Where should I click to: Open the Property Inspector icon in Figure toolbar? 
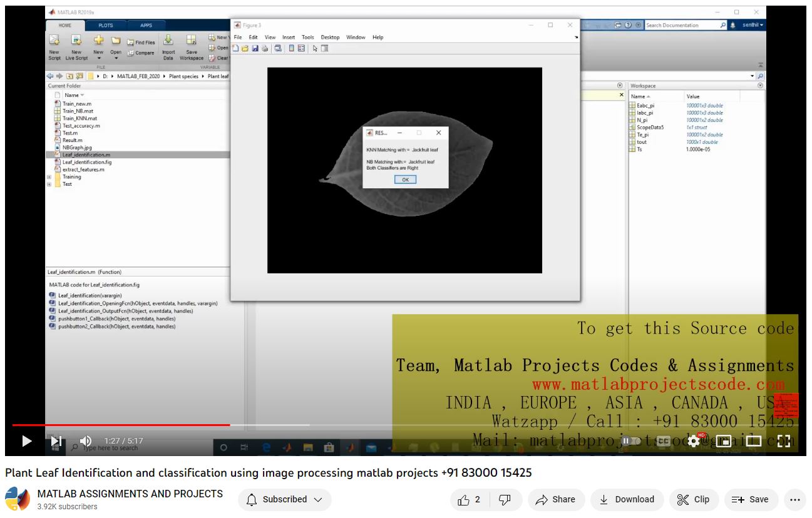click(x=324, y=48)
